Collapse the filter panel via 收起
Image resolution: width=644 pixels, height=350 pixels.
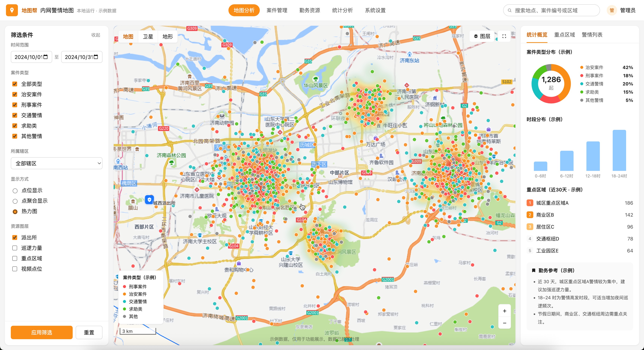pyautogui.click(x=95, y=35)
